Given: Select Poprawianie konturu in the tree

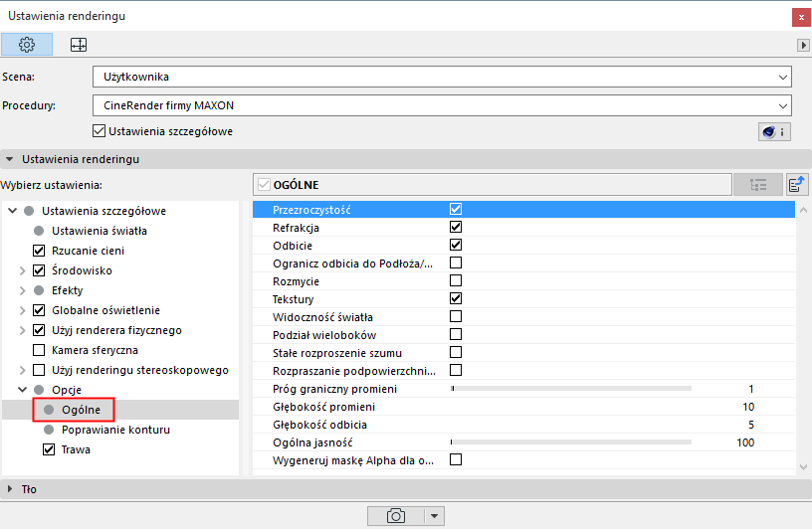Looking at the screenshot, I should tap(115, 430).
